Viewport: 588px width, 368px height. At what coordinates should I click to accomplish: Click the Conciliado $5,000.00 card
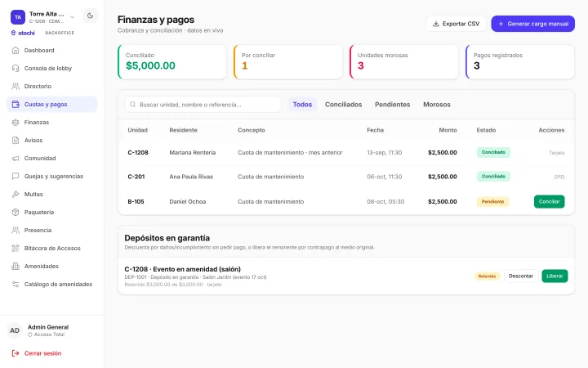tap(172, 62)
